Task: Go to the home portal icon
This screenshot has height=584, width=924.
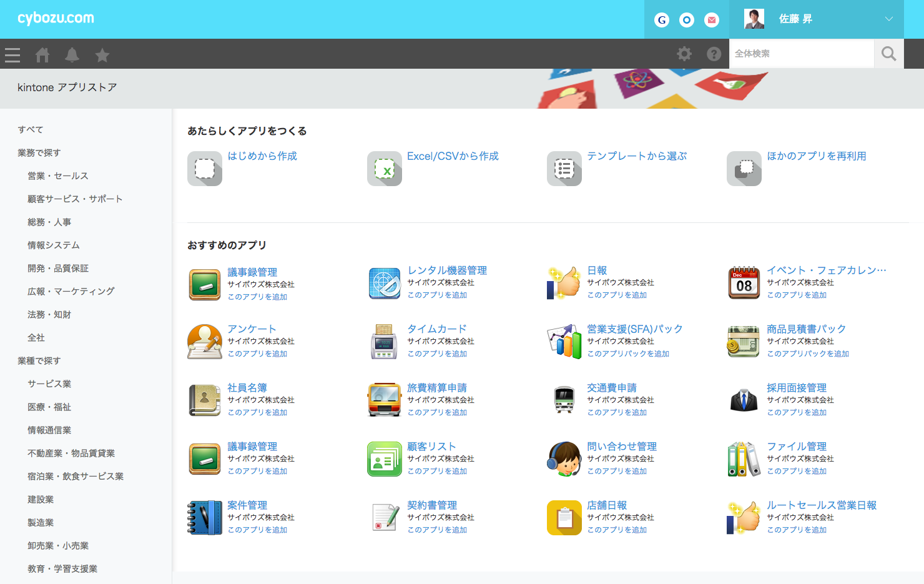Action: click(x=42, y=55)
